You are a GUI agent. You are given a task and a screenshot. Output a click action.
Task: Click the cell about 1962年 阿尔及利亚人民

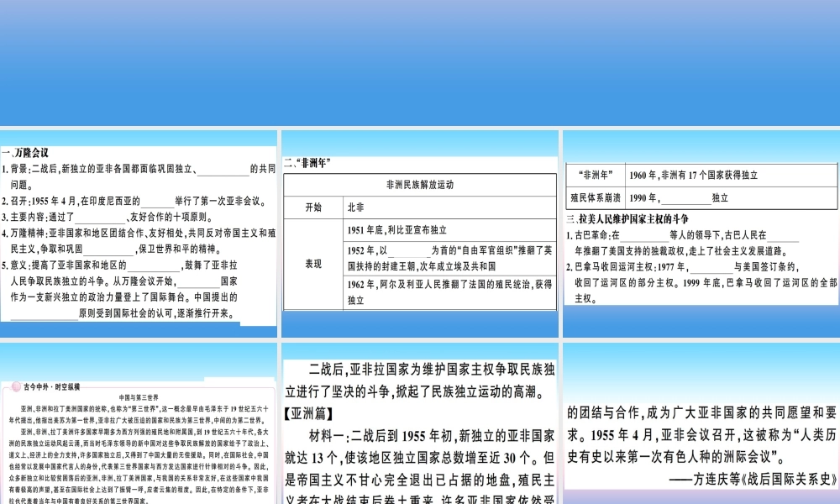(450, 292)
